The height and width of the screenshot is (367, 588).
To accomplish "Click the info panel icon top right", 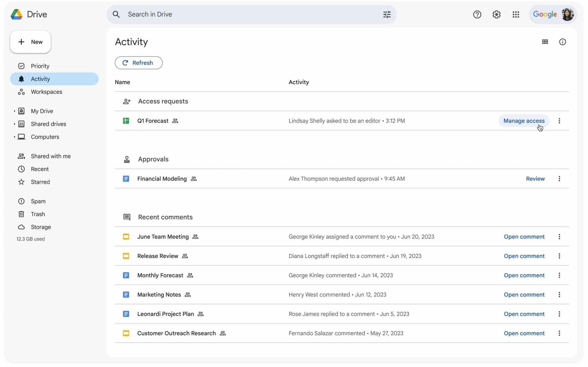I will click(562, 41).
